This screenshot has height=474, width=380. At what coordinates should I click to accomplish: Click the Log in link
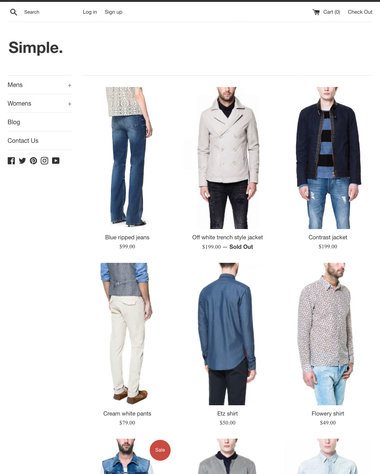(x=90, y=12)
